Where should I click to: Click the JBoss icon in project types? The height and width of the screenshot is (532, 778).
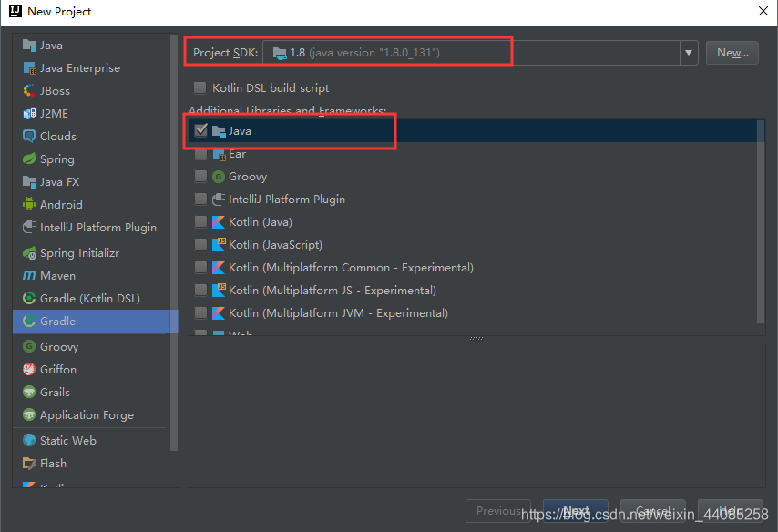29,91
